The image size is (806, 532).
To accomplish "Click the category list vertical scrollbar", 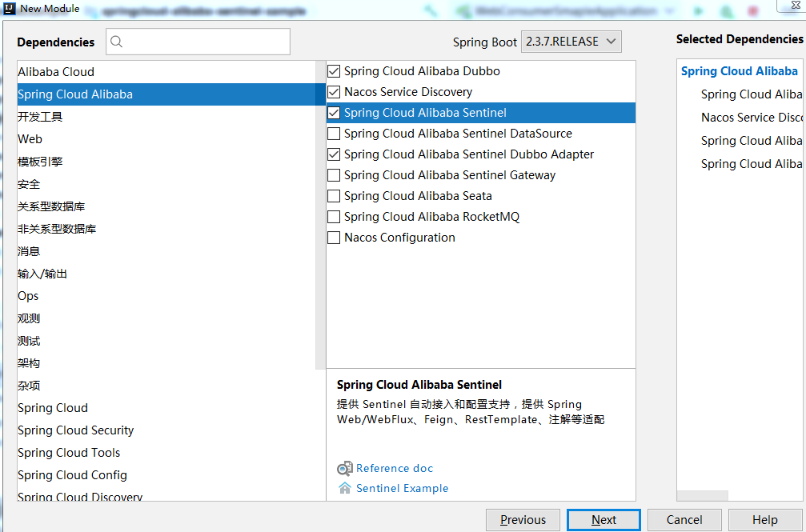I will tap(321, 215).
